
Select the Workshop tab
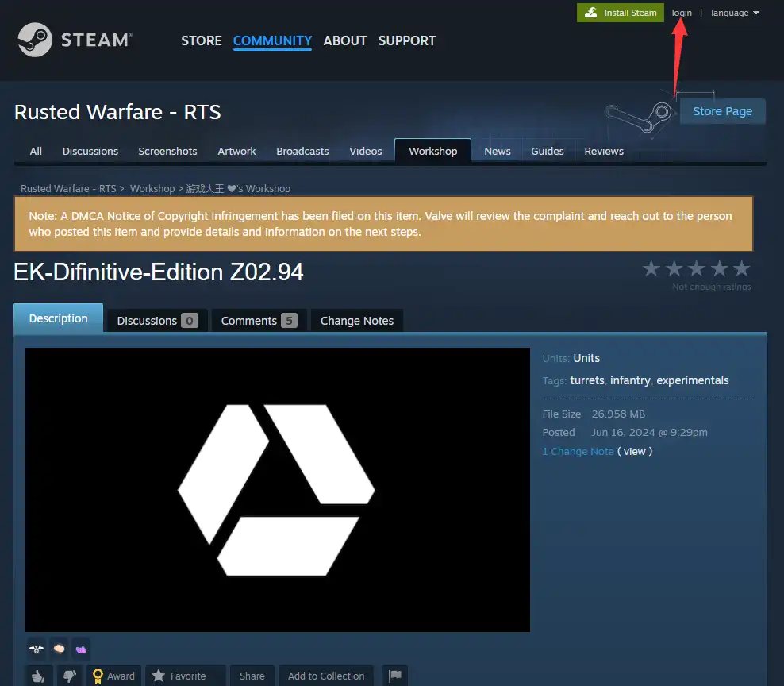tap(433, 151)
